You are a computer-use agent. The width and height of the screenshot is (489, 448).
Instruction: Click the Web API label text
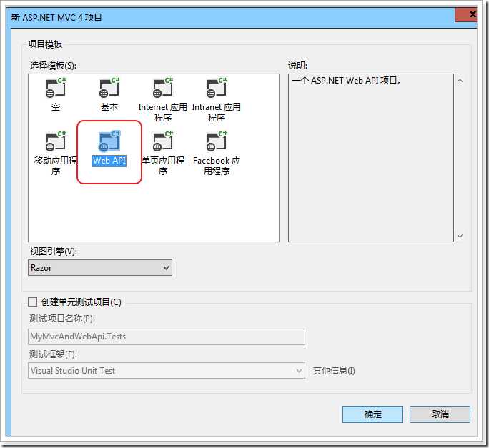click(x=109, y=161)
